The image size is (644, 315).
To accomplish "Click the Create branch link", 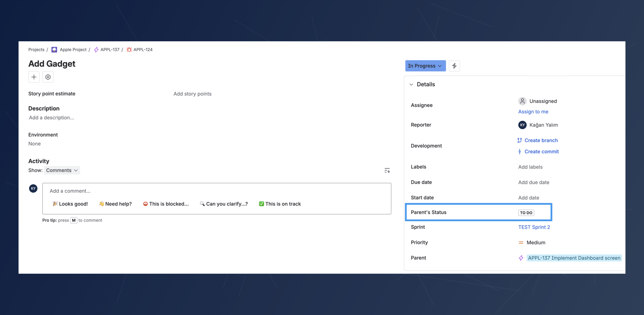I will (x=541, y=140).
